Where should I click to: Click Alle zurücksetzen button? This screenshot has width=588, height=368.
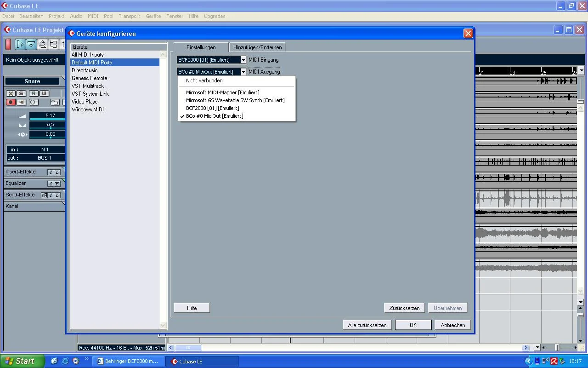click(367, 325)
